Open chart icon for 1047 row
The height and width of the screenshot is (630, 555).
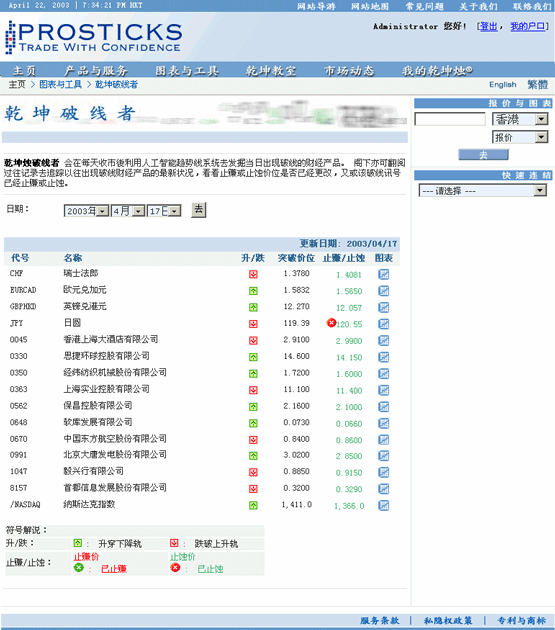[384, 472]
